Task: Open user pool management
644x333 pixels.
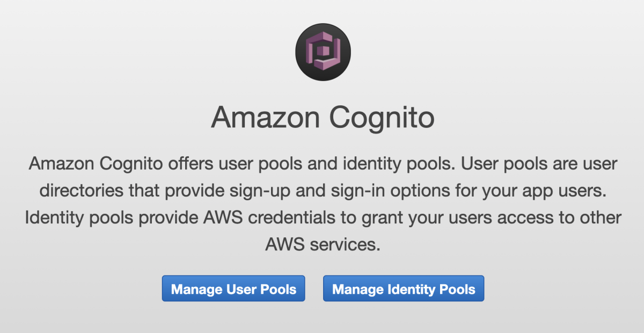Action: click(233, 288)
